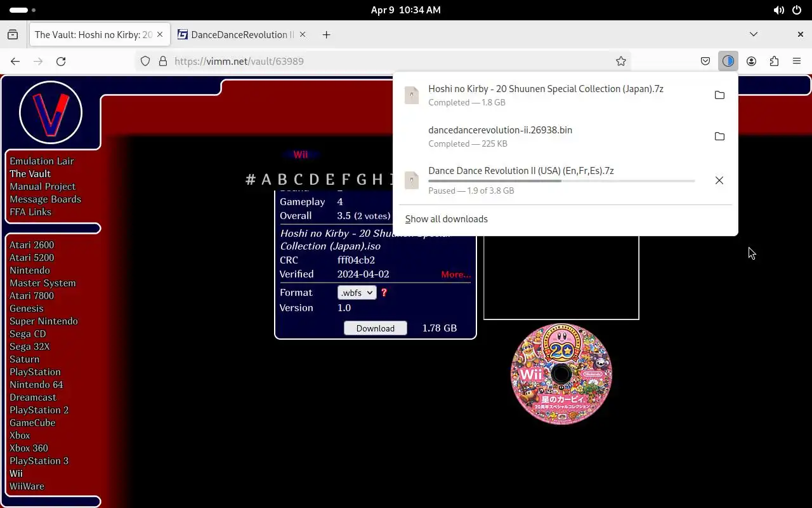Click the Hoshi no Kirby .7z file icon

click(412, 95)
